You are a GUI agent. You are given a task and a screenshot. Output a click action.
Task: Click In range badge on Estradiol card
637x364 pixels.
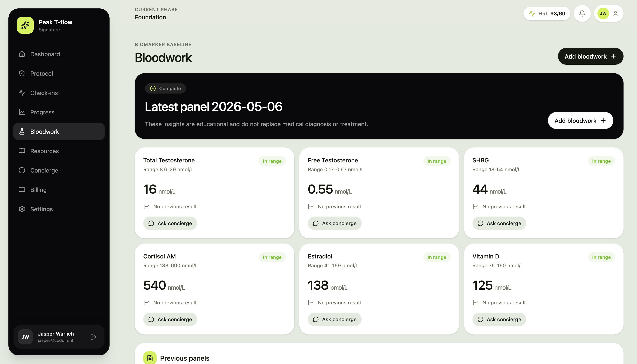437,257
